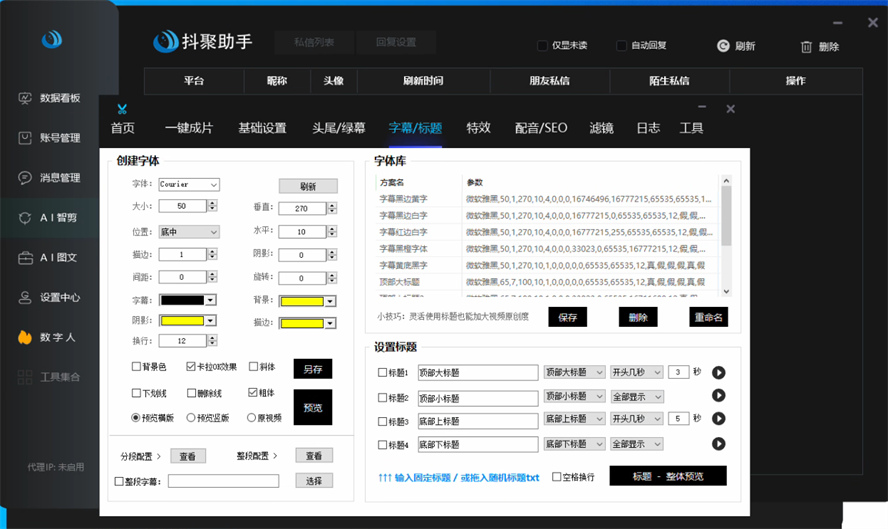
Task: Play preview for 标题1
Action: 719,372
